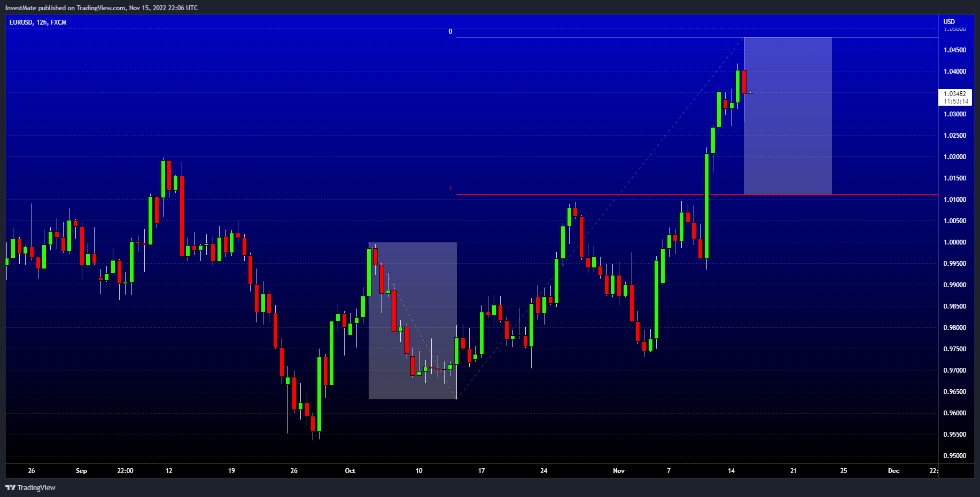The image size is (980, 497).
Task: Select the current price label 1.03482
Action: point(955,93)
